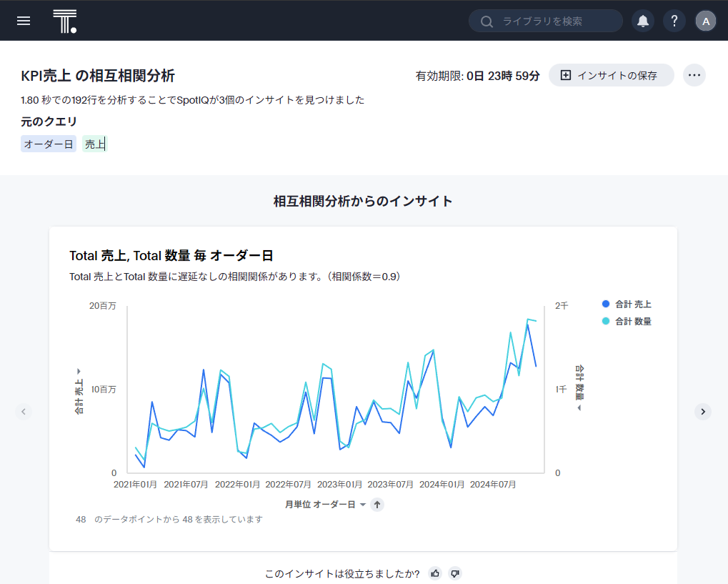Select the 売上 query chip

coord(95,144)
